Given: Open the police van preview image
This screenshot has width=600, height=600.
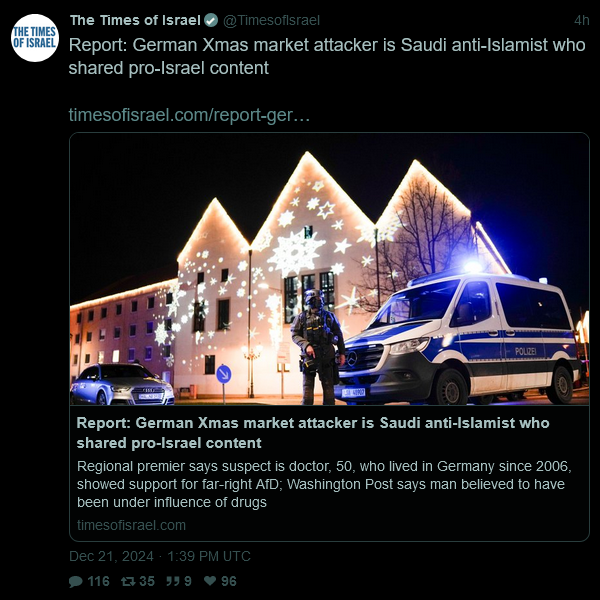Looking at the screenshot, I should point(329,269).
